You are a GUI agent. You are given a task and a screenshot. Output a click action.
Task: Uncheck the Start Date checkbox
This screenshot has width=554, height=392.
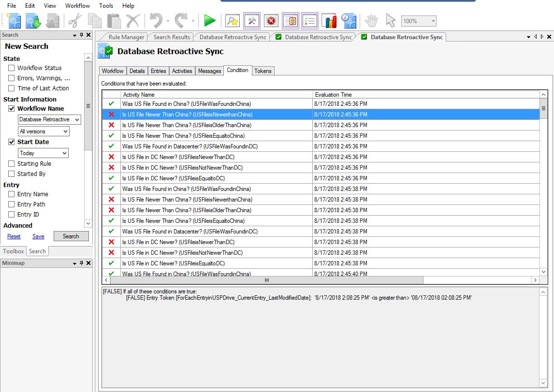[x=12, y=142]
